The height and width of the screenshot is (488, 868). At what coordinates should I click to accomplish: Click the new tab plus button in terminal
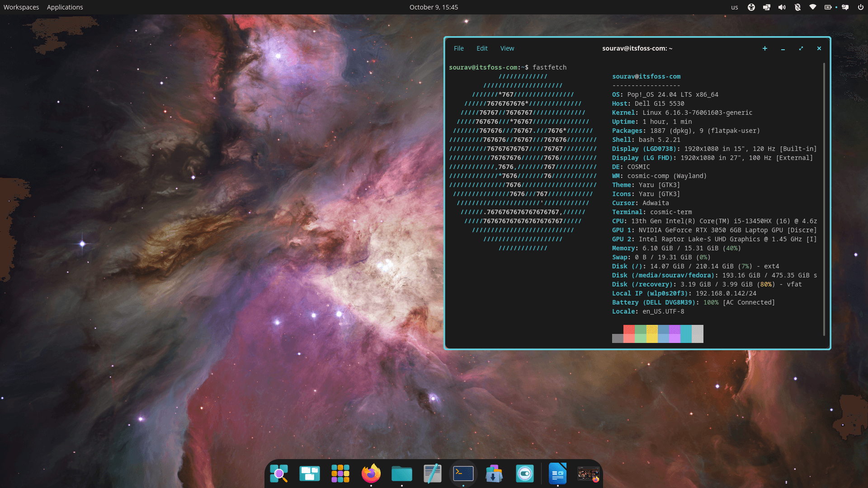(764, 48)
